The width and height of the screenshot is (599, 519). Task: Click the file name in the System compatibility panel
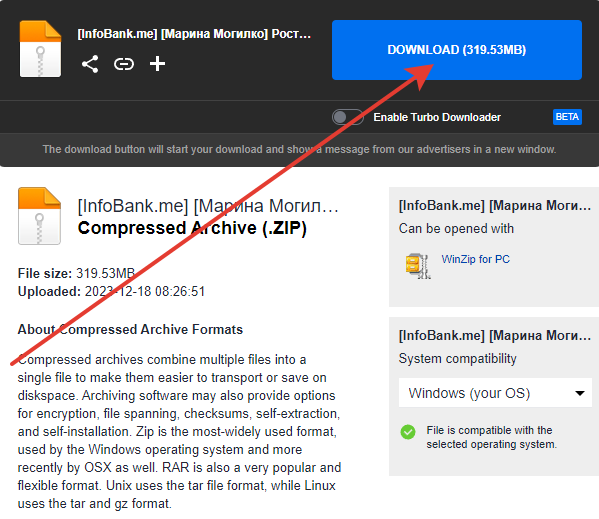495,336
